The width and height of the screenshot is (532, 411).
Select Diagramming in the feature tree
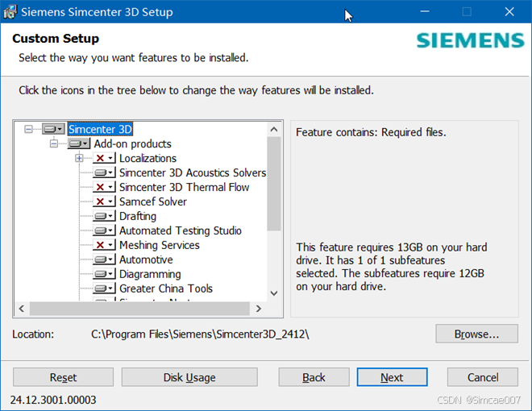[150, 274]
